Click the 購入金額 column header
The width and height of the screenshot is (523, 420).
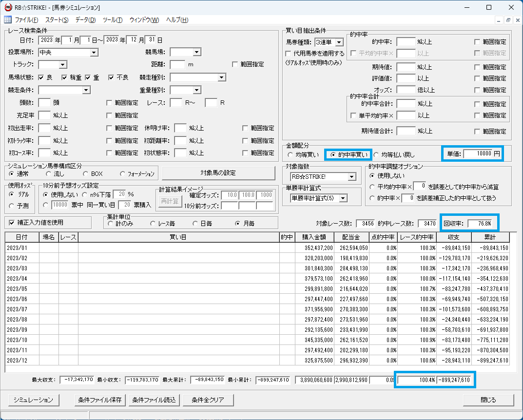314,237
